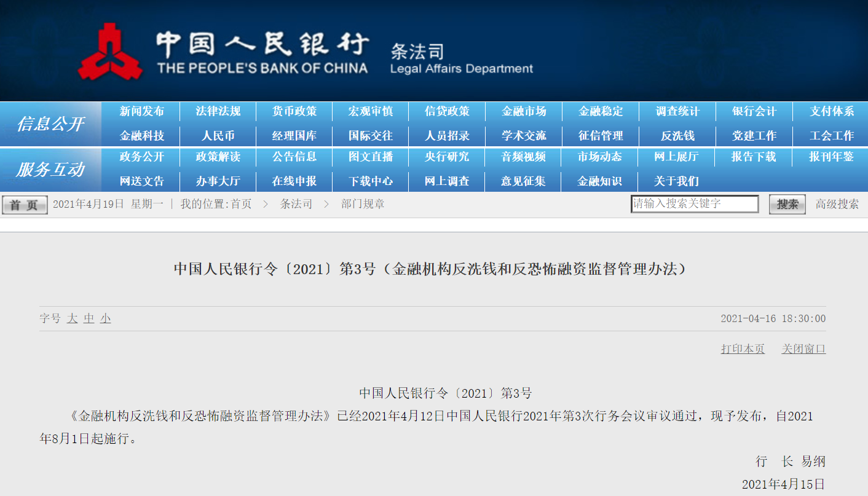Viewport: 868px width, 496px height.
Task: Click the article title headline text
Action: [430, 269]
